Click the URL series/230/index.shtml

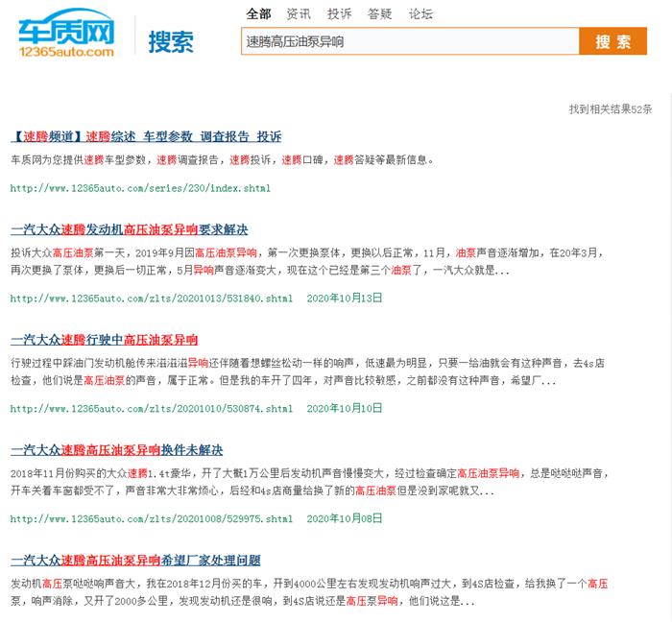pyautogui.click(x=140, y=188)
